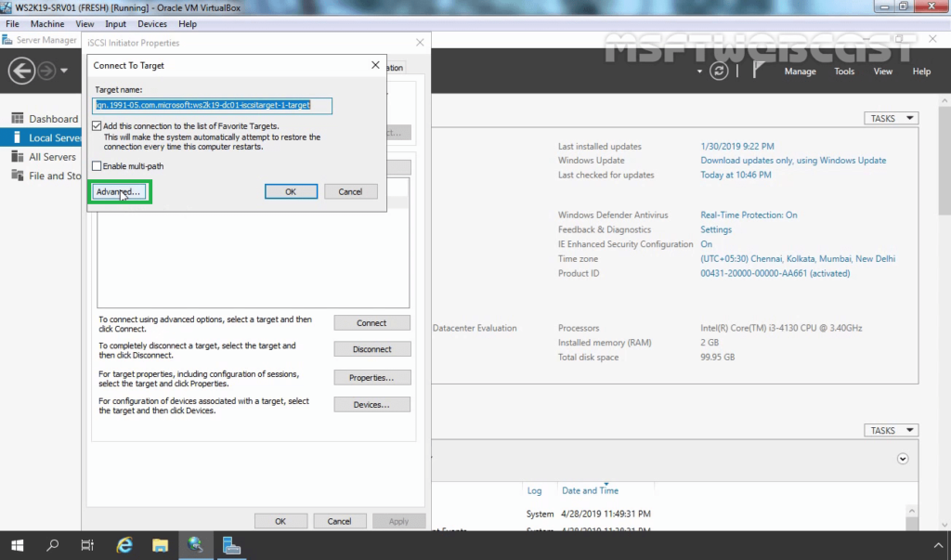Viewport: 951px width, 560px height.
Task: Close the iSCSI Initiator Properties window
Action: pyautogui.click(x=420, y=43)
